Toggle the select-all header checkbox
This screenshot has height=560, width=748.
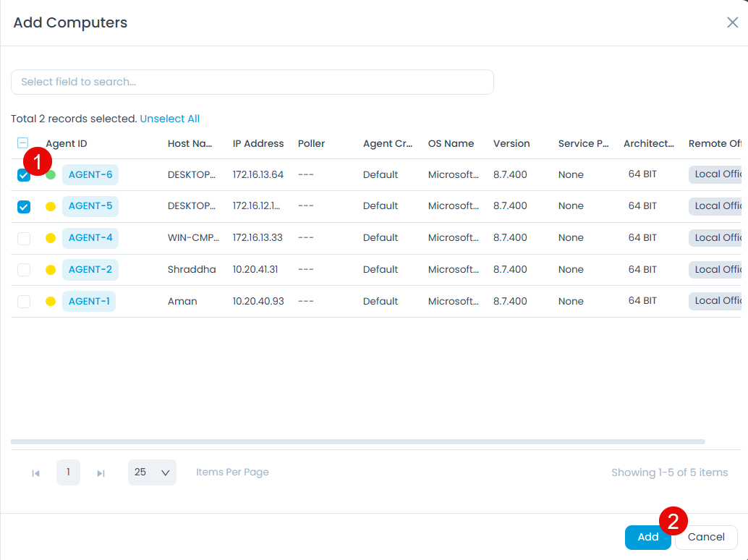[23, 143]
